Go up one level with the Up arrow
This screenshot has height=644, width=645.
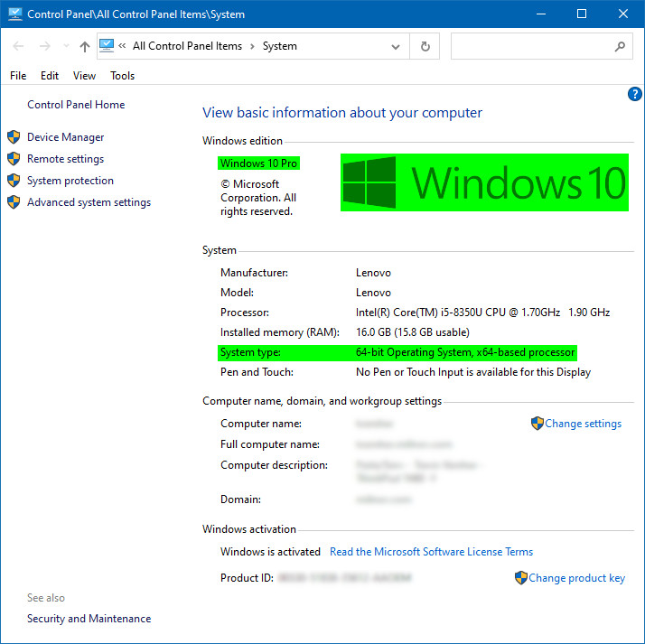click(85, 46)
